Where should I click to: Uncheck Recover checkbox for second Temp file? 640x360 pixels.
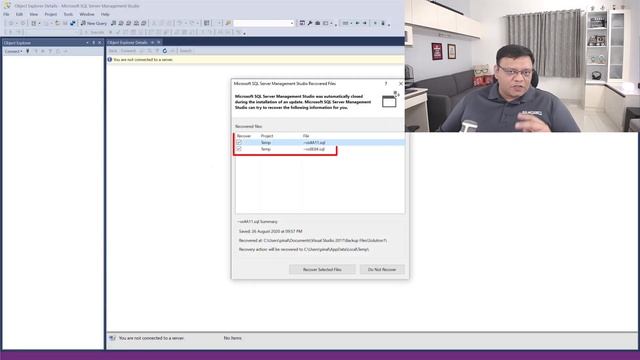pyautogui.click(x=239, y=149)
